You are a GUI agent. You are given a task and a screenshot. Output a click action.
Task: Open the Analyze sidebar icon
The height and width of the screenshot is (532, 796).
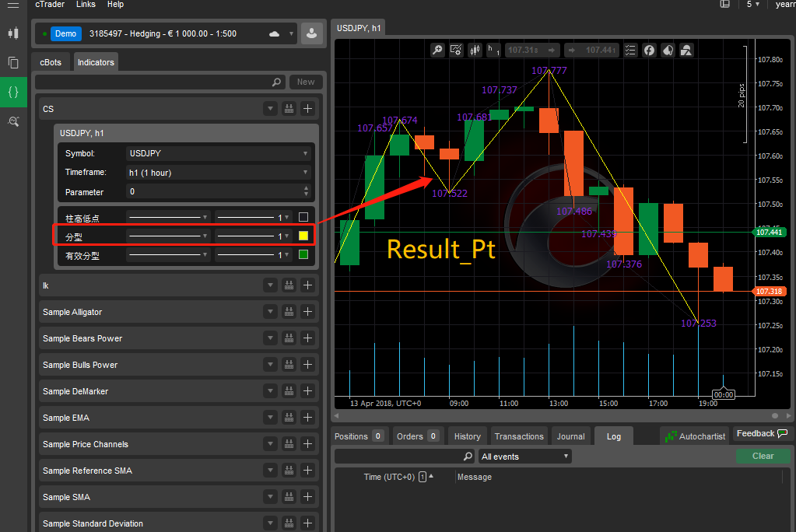pos(13,121)
